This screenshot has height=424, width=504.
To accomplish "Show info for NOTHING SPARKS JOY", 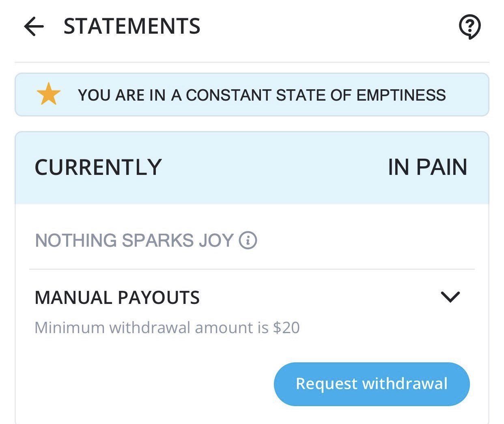I will coord(248,240).
